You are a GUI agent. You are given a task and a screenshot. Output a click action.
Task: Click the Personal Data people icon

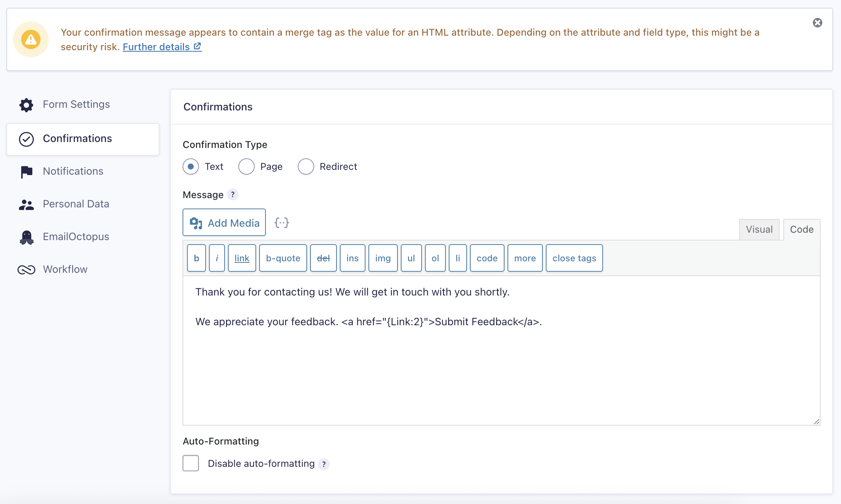[26, 204]
